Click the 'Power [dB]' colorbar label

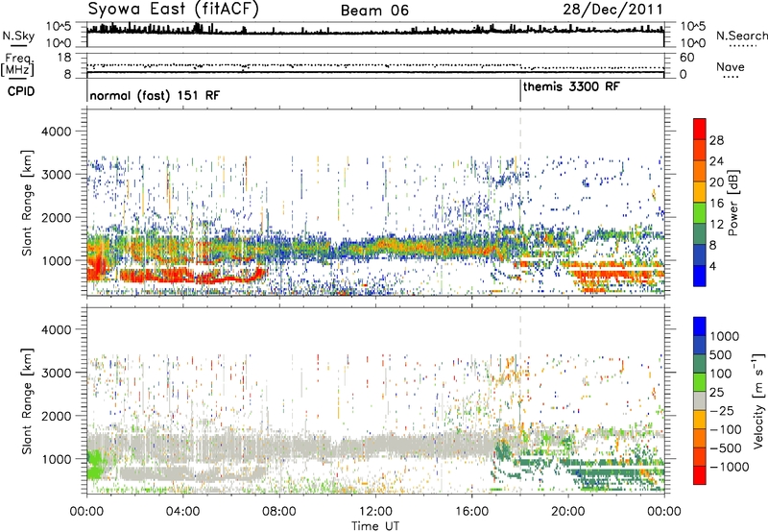coord(733,203)
